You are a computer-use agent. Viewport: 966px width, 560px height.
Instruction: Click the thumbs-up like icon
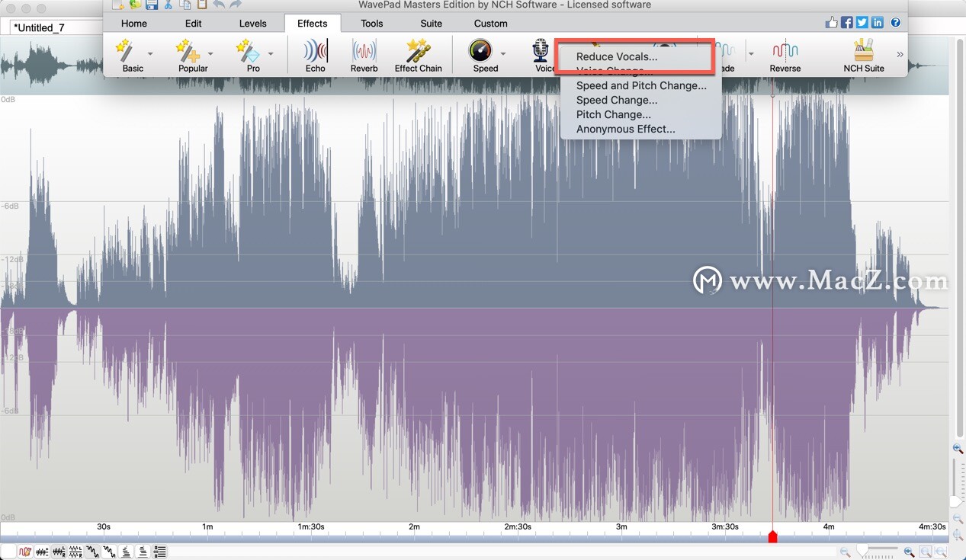pos(831,23)
